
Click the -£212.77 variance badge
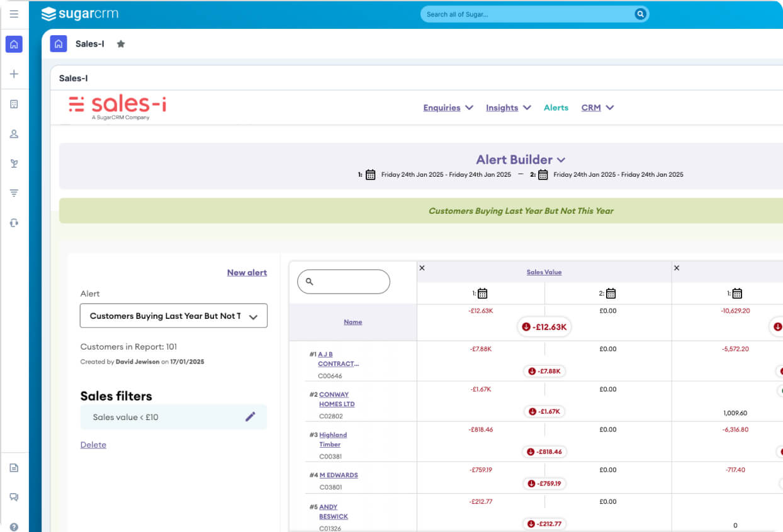(545, 524)
